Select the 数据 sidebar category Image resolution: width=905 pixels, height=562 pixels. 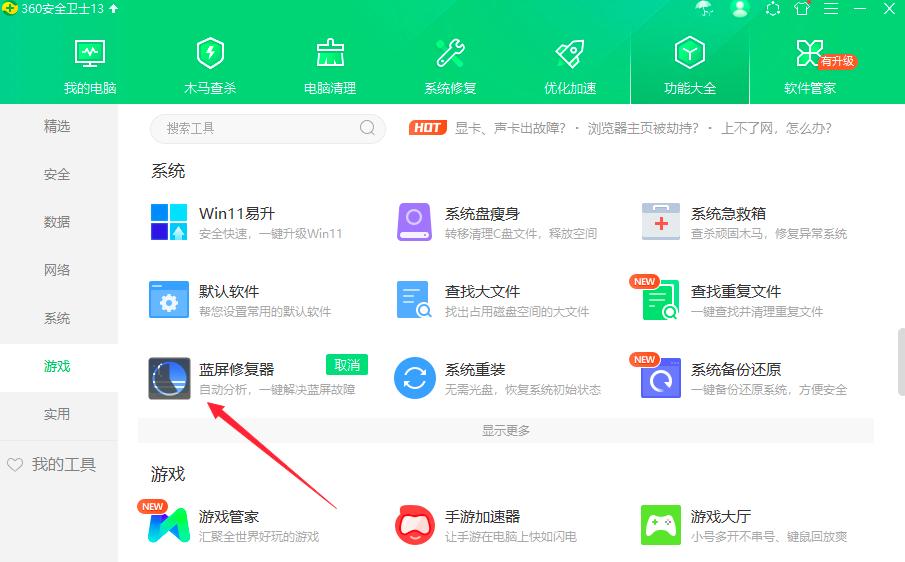[57, 222]
